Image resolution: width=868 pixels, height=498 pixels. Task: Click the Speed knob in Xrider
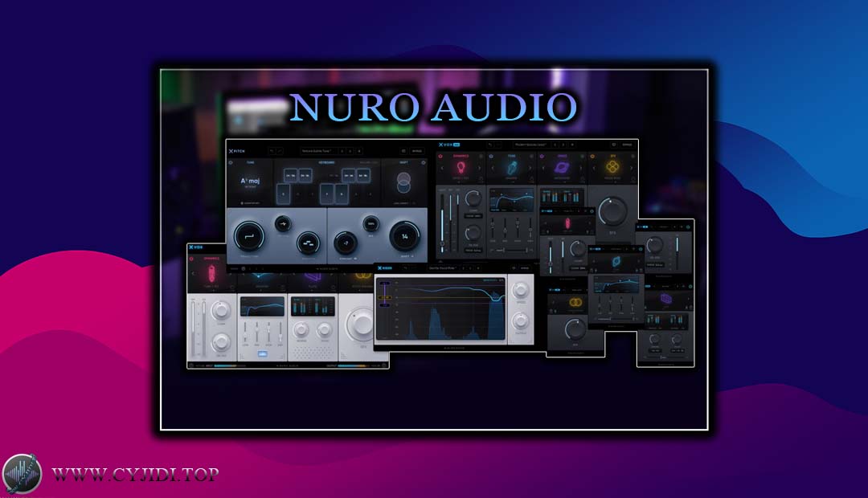pyautogui.click(x=520, y=290)
